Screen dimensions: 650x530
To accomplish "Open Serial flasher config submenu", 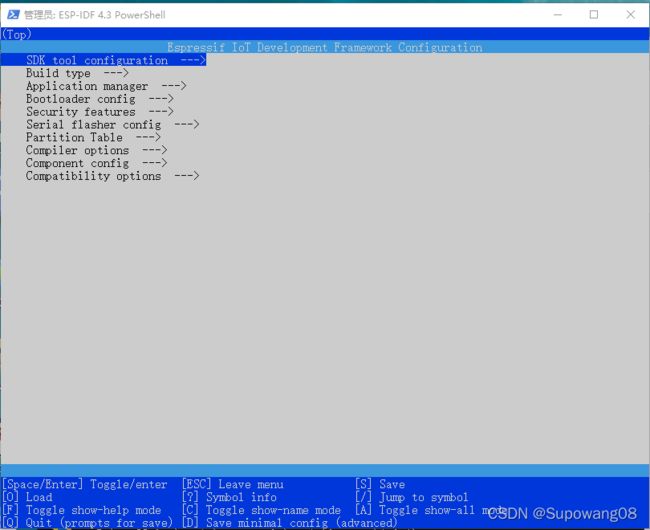I will (112, 125).
